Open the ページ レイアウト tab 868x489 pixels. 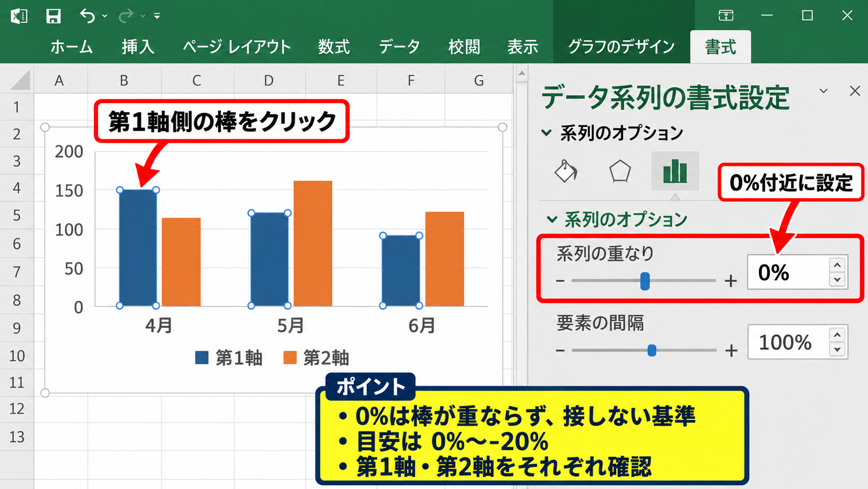tap(237, 47)
